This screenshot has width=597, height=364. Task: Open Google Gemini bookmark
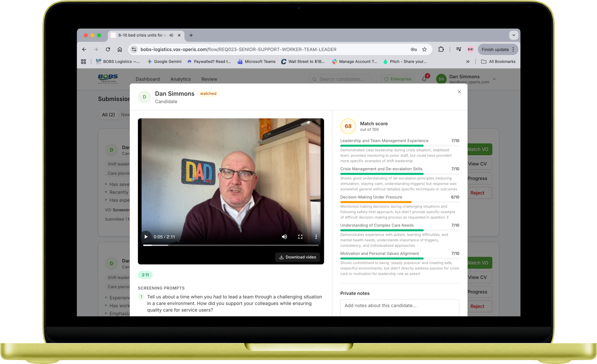164,62
